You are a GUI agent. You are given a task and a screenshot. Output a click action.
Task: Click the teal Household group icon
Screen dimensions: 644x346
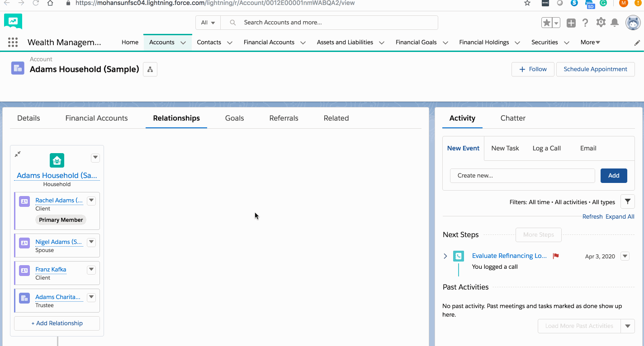coord(57,160)
